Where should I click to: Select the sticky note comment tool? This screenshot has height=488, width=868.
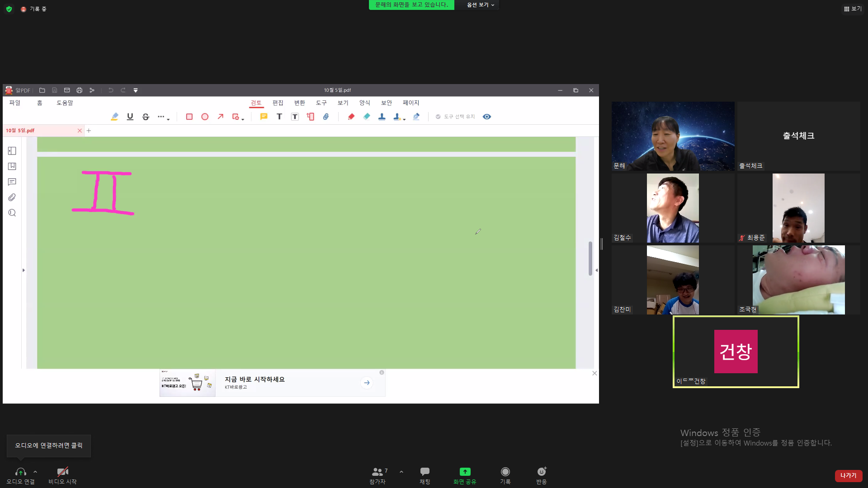coord(264,117)
